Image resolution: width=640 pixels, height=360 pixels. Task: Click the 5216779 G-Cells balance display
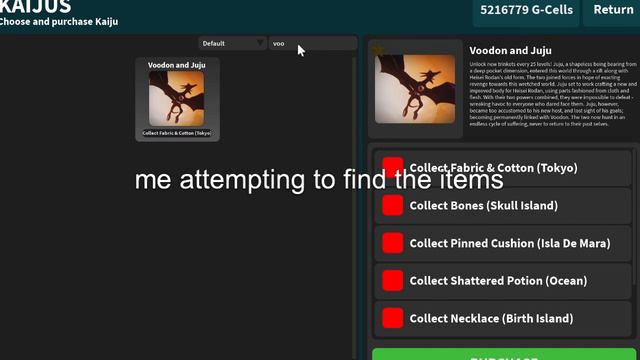click(x=526, y=11)
